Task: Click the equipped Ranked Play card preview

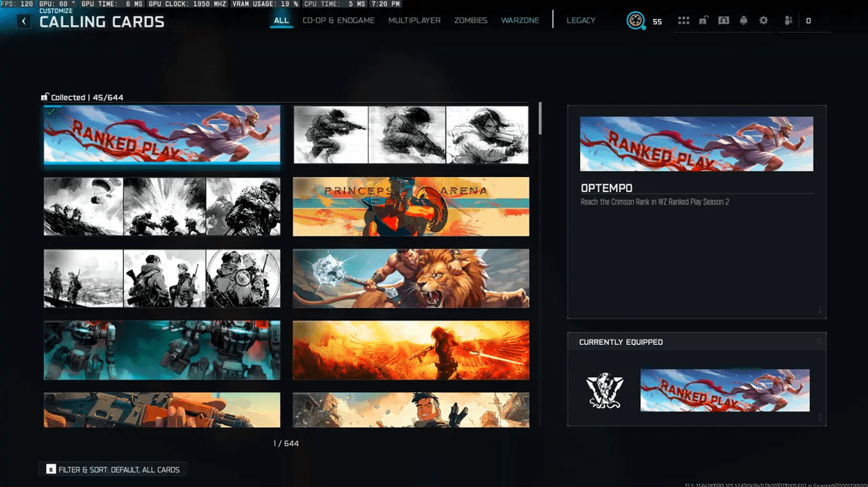Action: [724, 390]
